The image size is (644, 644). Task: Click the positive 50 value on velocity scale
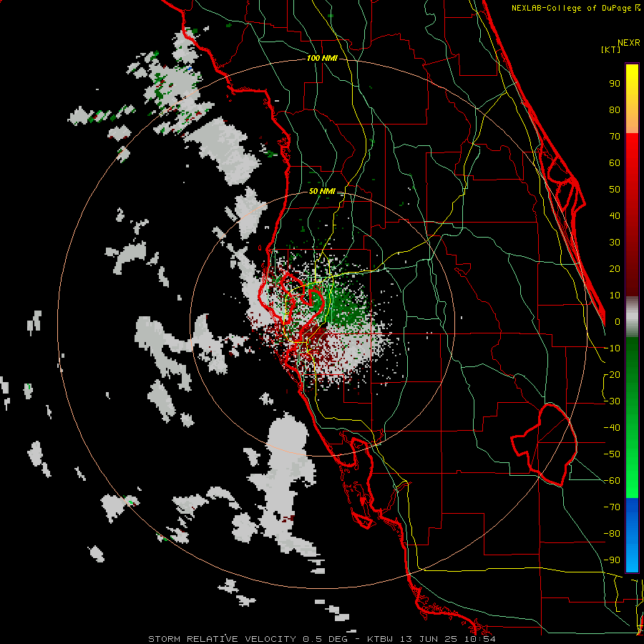pyautogui.click(x=615, y=190)
